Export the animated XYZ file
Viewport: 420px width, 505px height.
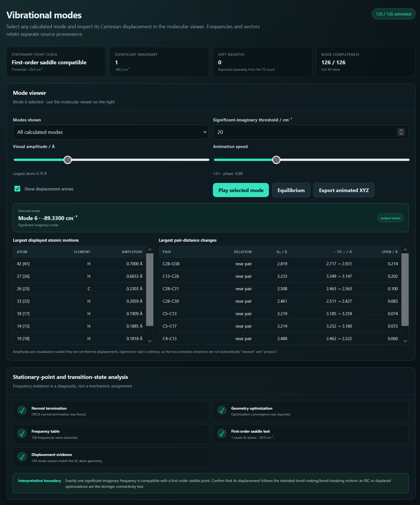coord(344,190)
